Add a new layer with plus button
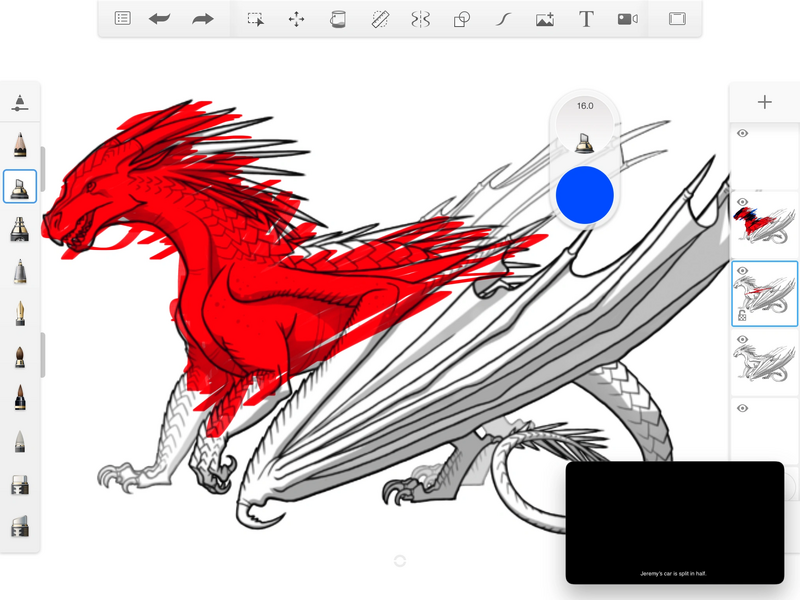 (x=765, y=102)
